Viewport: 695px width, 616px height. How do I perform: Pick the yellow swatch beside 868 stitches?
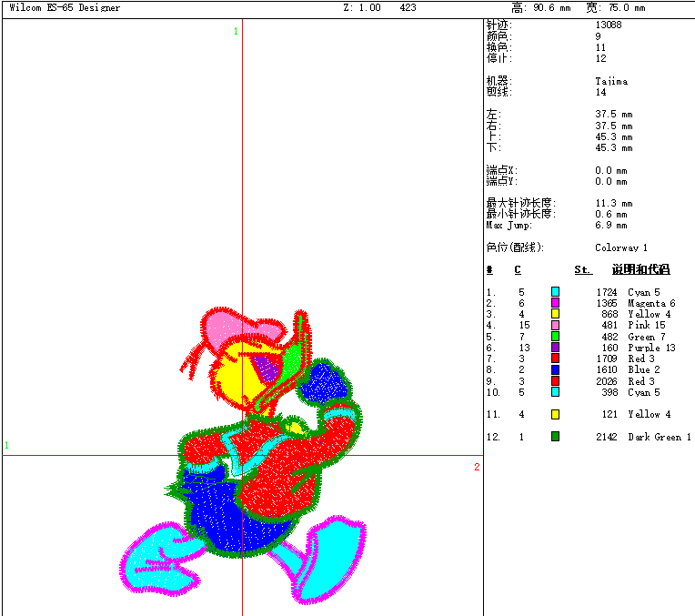point(555,314)
